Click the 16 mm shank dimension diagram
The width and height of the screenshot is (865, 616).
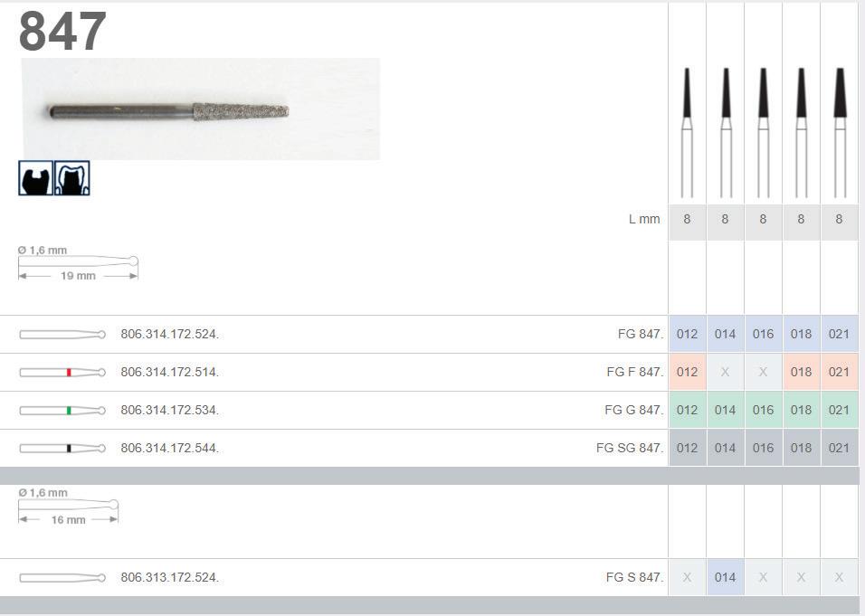point(69,507)
